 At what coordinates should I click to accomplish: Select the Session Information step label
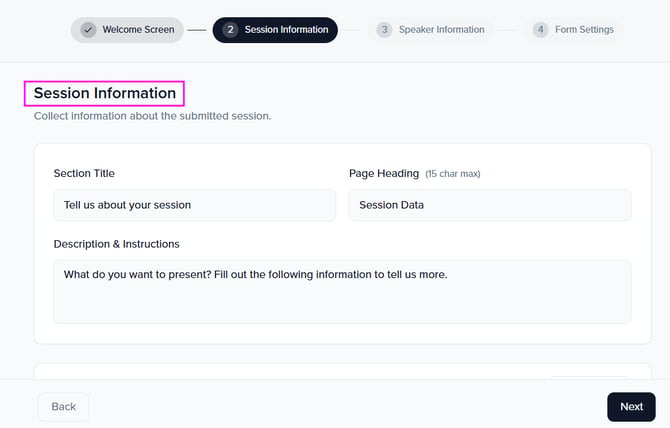286,30
